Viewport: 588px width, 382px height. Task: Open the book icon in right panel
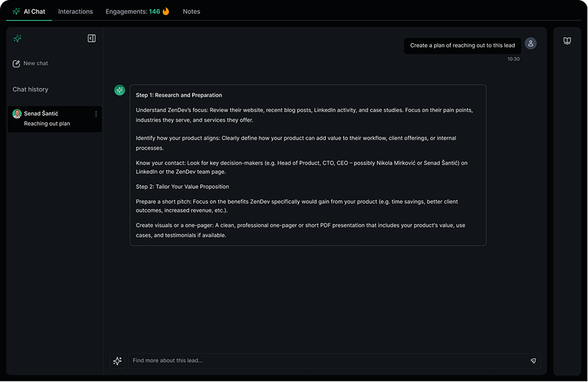click(x=567, y=41)
